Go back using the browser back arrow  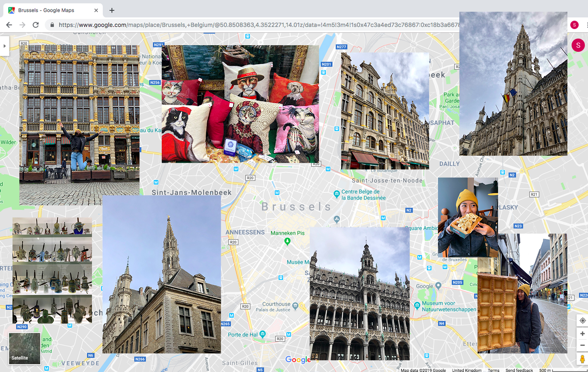pyautogui.click(x=9, y=25)
